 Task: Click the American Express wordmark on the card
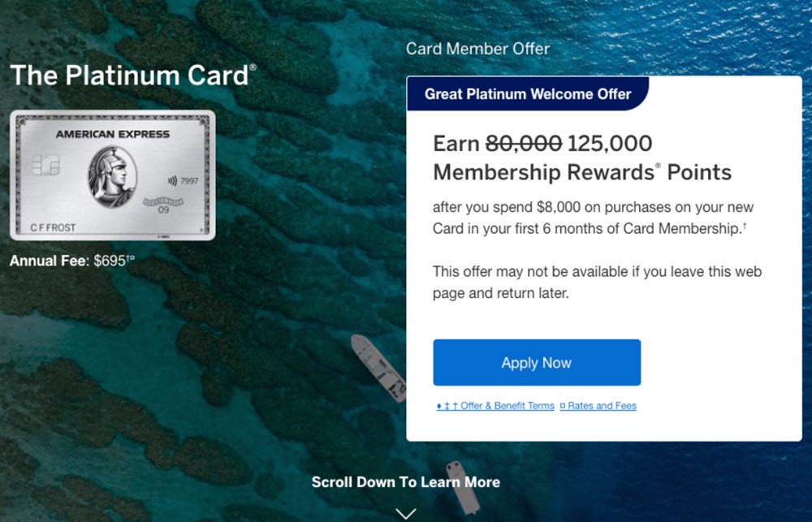pyautogui.click(x=112, y=134)
